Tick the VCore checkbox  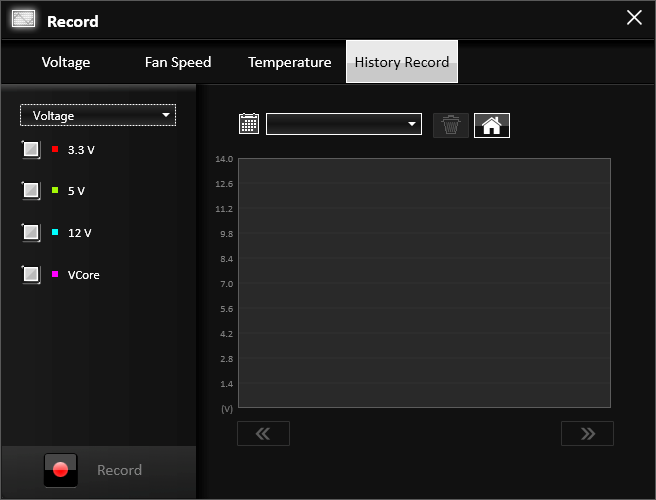coord(31,274)
